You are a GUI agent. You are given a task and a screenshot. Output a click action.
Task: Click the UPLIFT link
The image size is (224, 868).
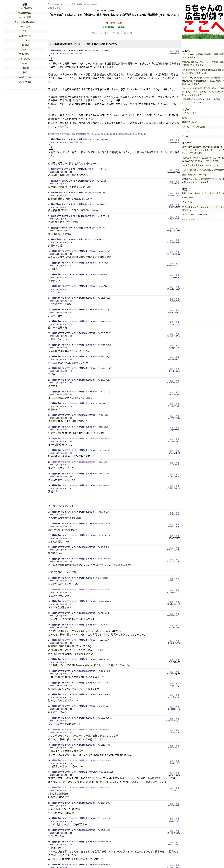click(51, 8)
